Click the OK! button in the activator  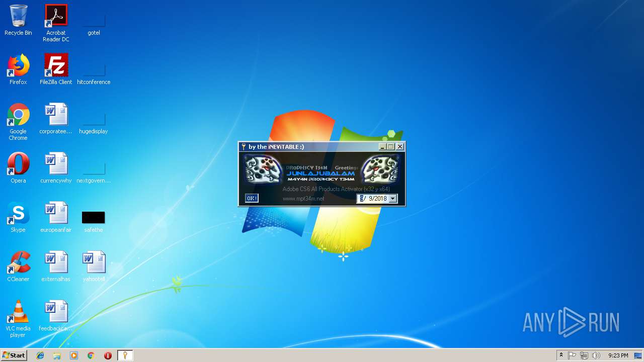tap(252, 198)
